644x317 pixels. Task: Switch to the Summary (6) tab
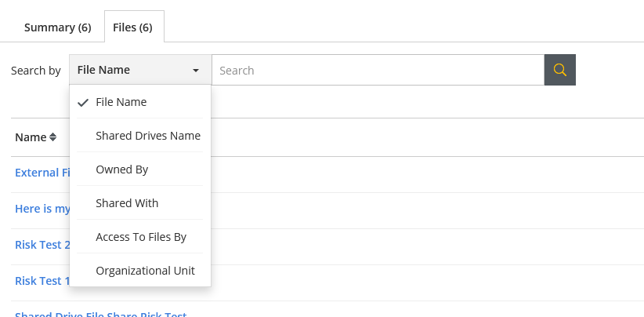pos(57,27)
